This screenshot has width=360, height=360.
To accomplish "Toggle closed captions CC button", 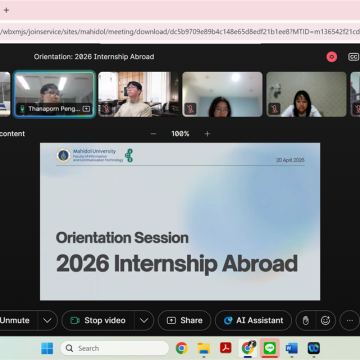I will click(x=353, y=57).
